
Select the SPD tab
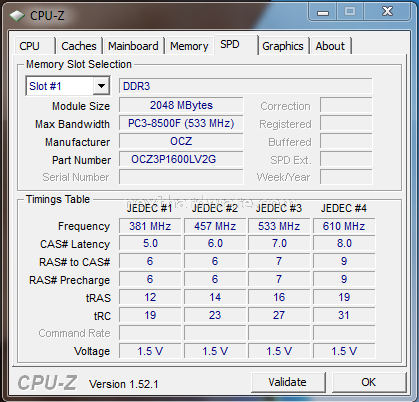pos(235,44)
